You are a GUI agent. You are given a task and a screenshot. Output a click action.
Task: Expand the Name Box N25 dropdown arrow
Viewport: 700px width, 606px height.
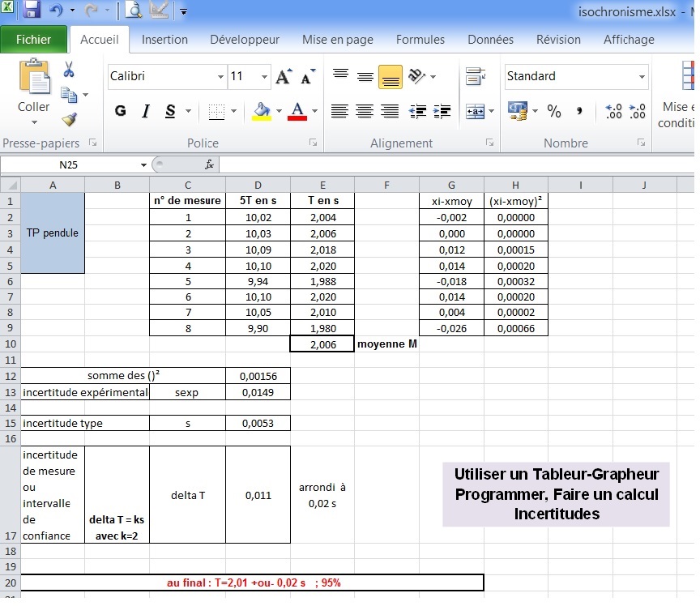coord(143,164)
